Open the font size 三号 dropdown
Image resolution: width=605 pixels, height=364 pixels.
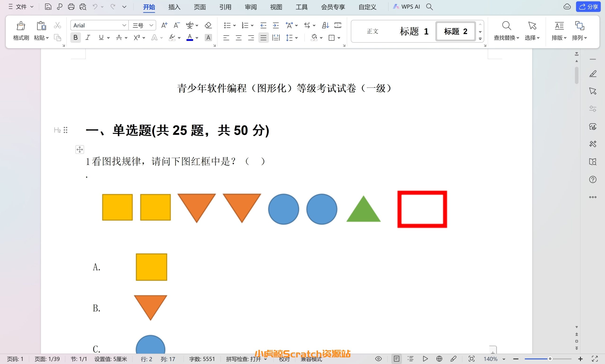(x=151, y=25)
